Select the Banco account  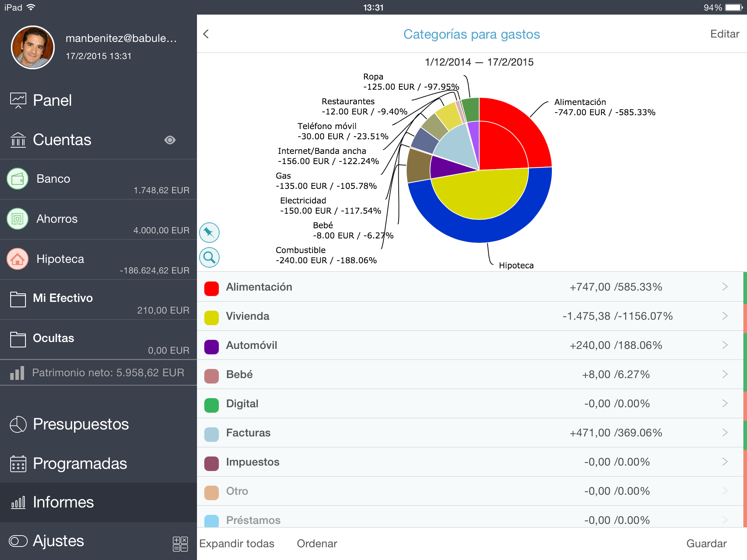click(x=98, y=179)
